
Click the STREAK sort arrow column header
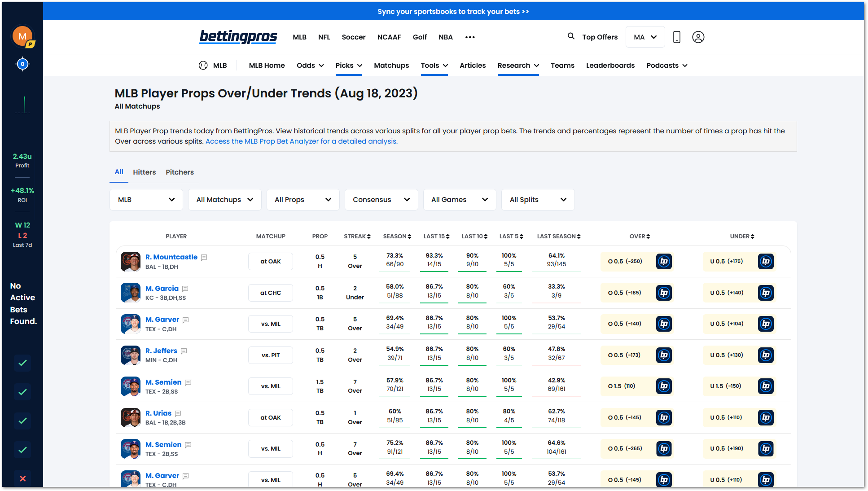click(367, 237)
